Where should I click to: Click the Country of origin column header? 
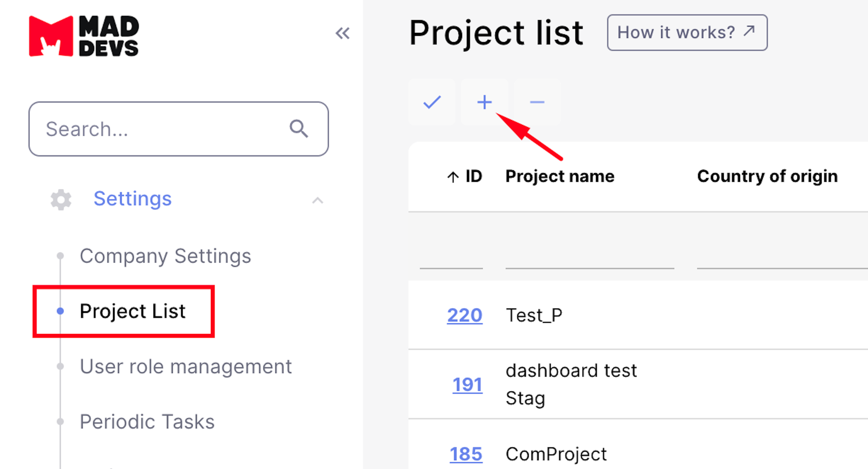click(767, 176)
